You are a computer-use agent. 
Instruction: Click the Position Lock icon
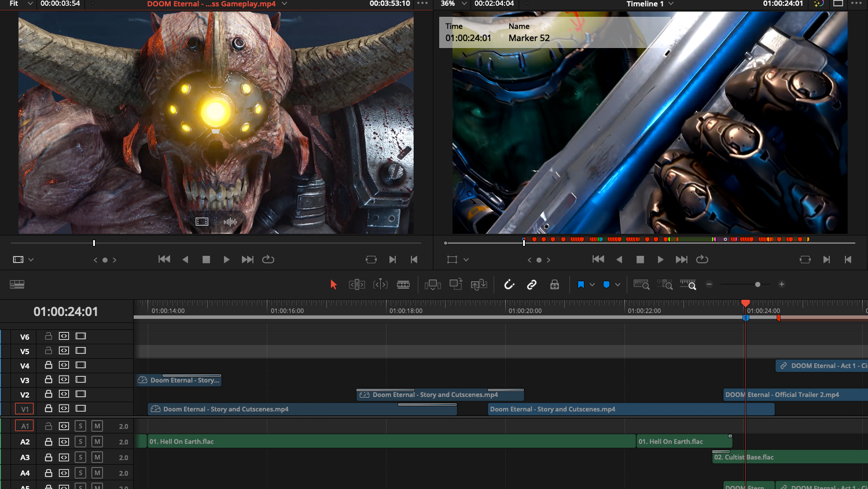point(554,284)
